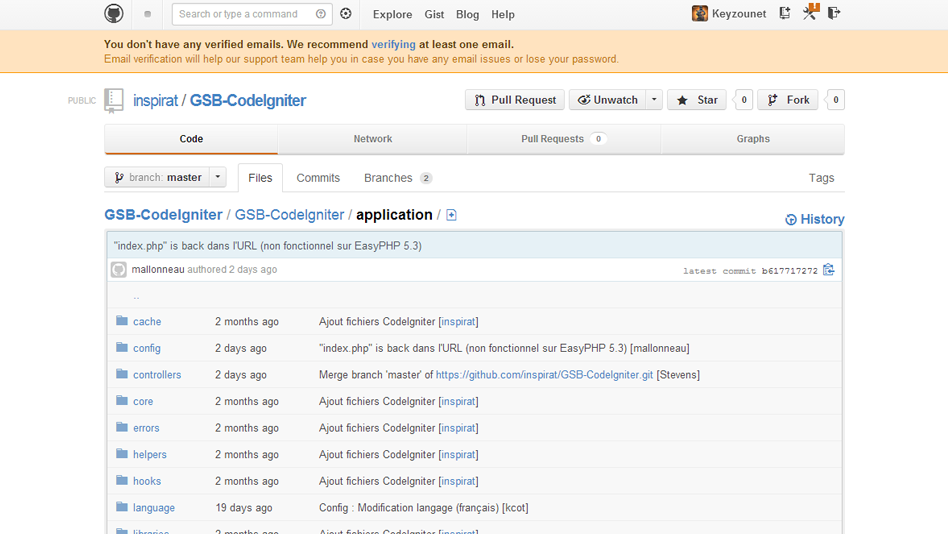Open History for this folder

tap(814, 219)
